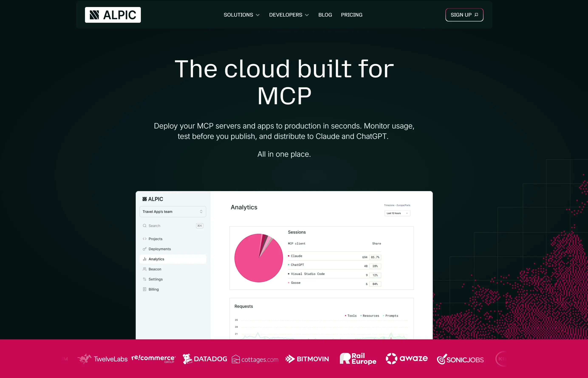Click the Timezone - Europe/Paris label
Viewport: 588px width, 378px height.
point(397,205)
